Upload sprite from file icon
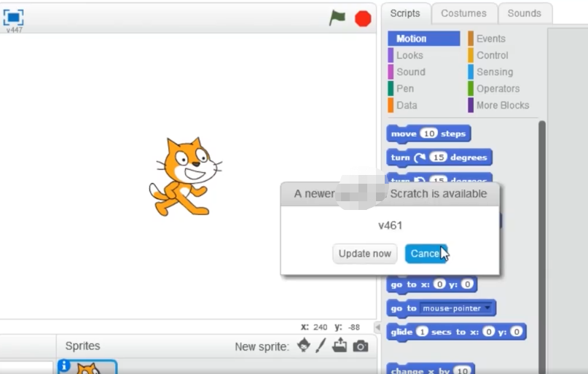The image size is (588, 374). click(340, 345)
